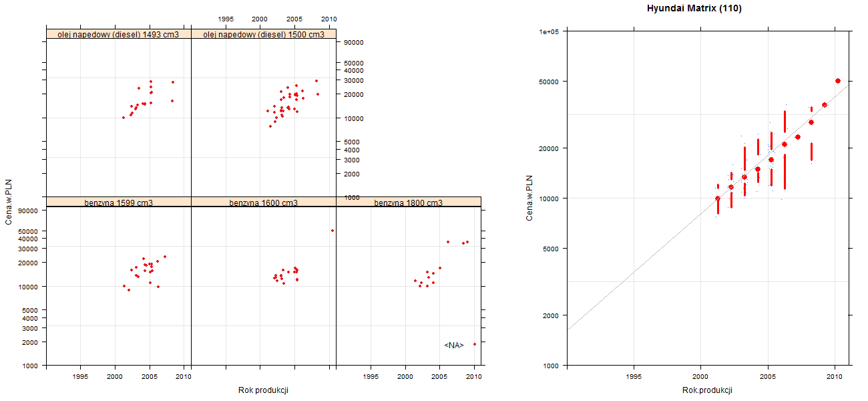
Task: Click the "2000" tick above the diesel 1500 panel
Action: coord(260,19)
